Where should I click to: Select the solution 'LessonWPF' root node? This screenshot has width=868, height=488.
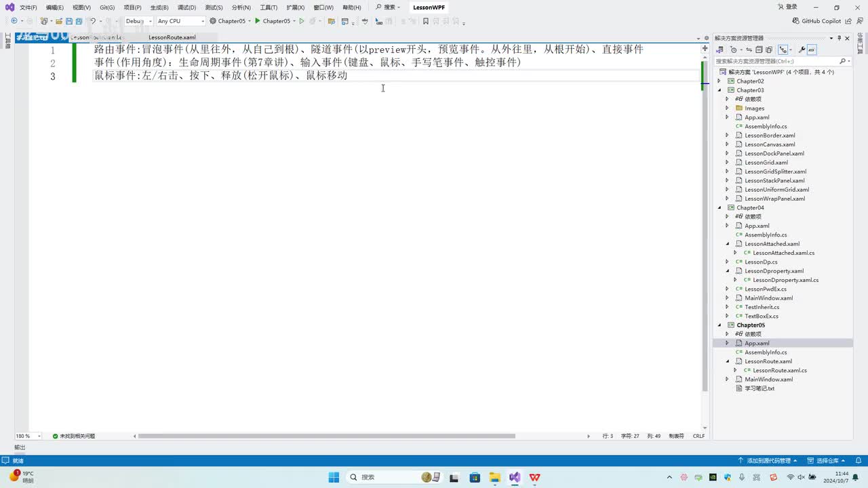tap(781, 72)
